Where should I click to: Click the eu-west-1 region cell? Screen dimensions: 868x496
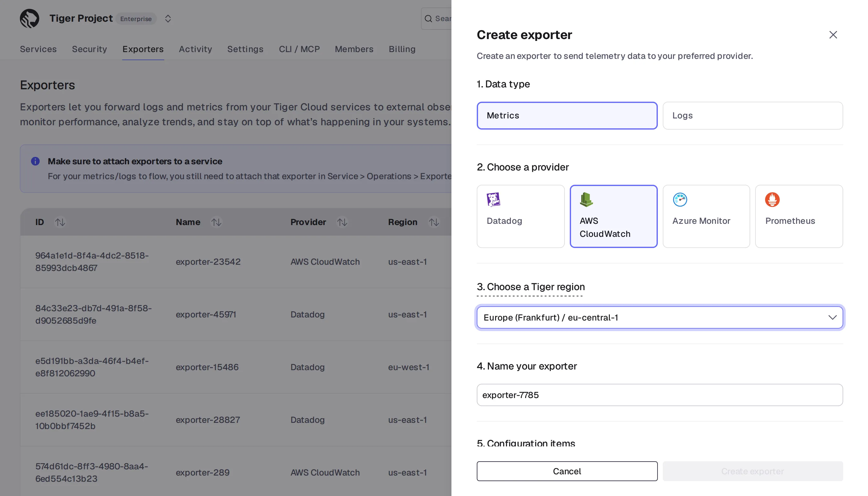click(409, 367)
